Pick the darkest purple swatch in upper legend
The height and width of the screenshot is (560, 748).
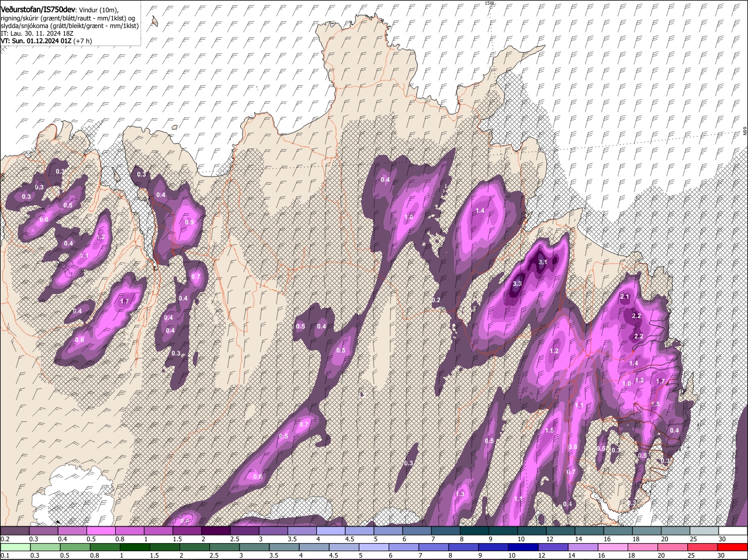point(215,531)
